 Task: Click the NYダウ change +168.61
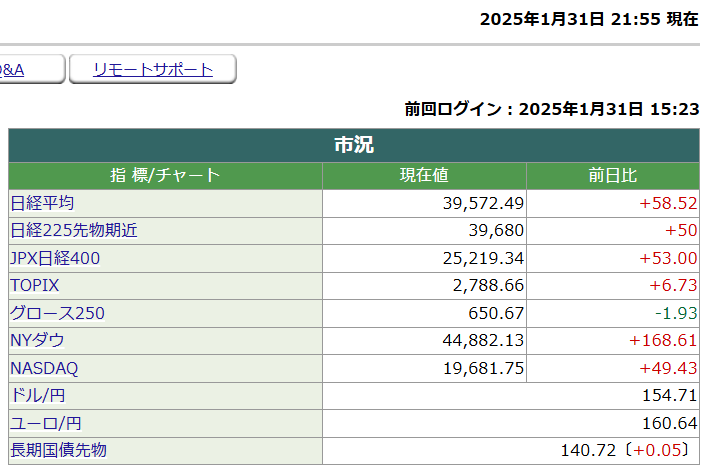(662, 340)
